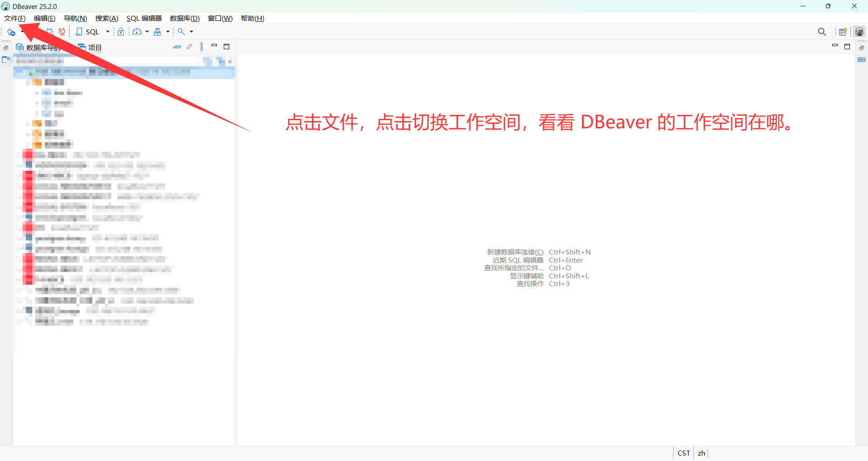Click the DBeaver perspective beaver icon
Screen dimensions: 868x461
click(x=859, y=32)
